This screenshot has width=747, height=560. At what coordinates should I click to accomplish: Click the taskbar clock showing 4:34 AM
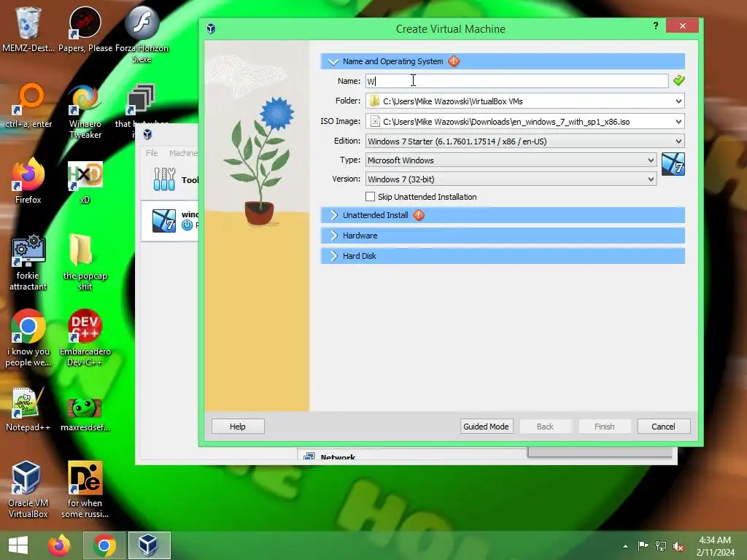(x=715, y=546)
